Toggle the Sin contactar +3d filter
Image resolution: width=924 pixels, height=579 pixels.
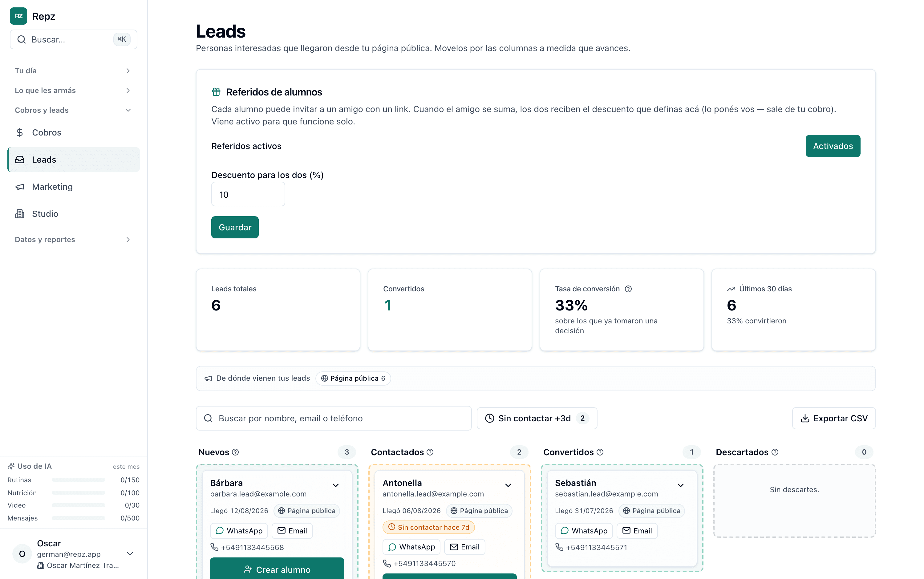point(537,418)
